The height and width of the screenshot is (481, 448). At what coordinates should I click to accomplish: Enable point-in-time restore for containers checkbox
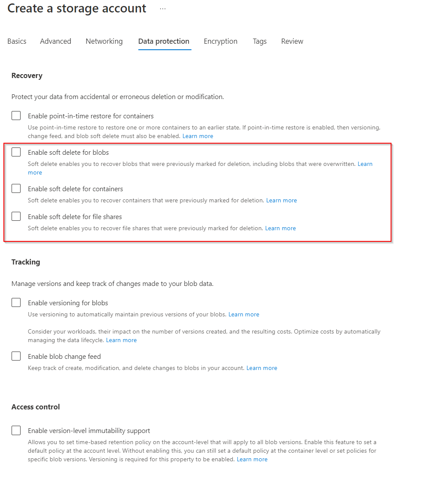[16, 116]
